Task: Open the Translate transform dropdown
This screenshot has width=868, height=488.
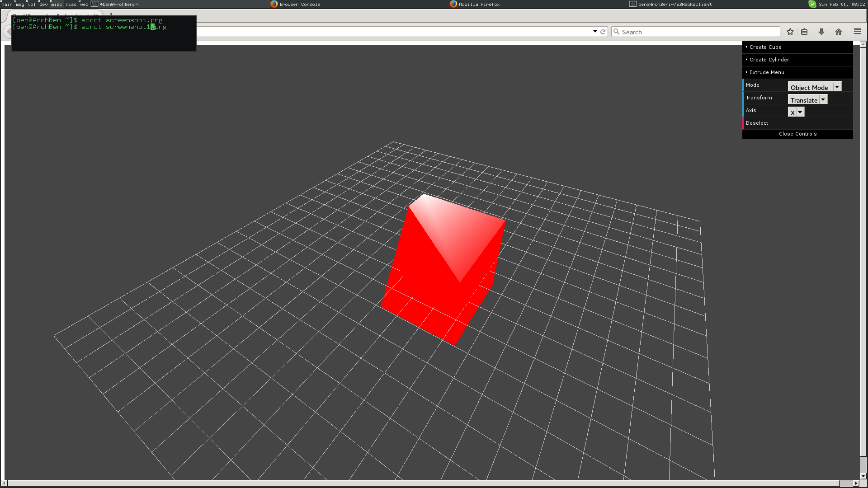Action: (807, 99)
